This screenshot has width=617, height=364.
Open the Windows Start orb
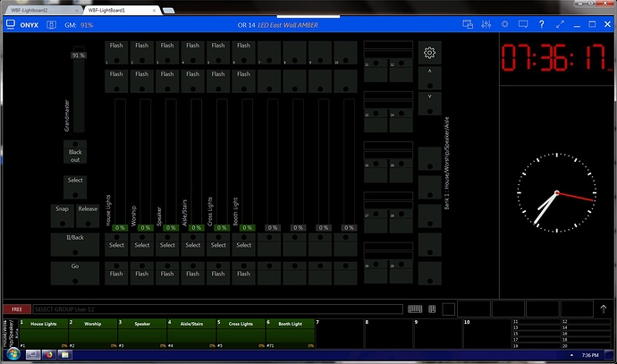click(13, 354)
